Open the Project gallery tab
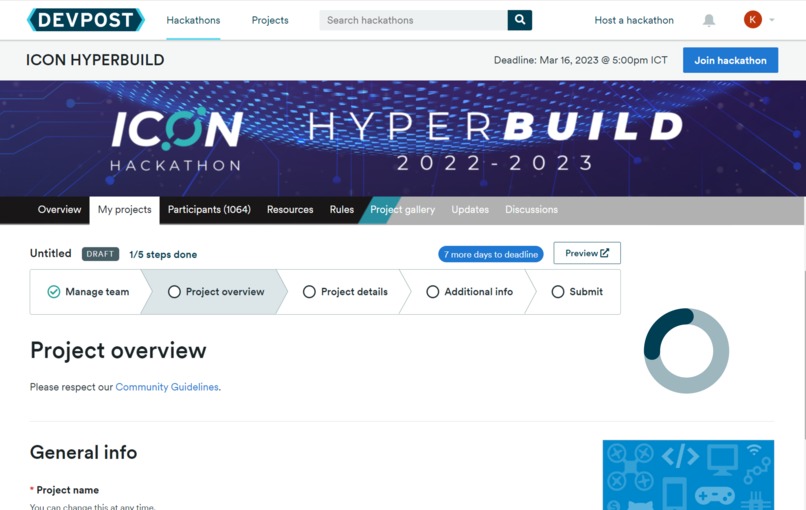 pyautogui.click(x=402, y=210)
